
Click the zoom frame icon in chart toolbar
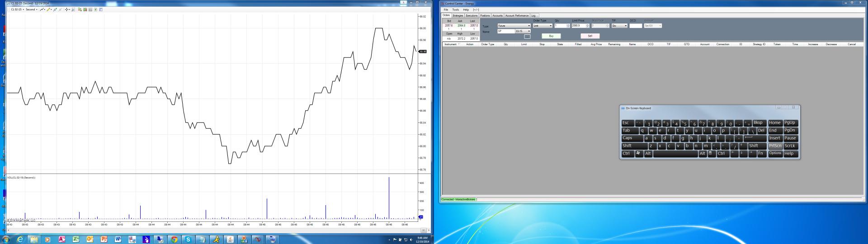click(73, 9)
